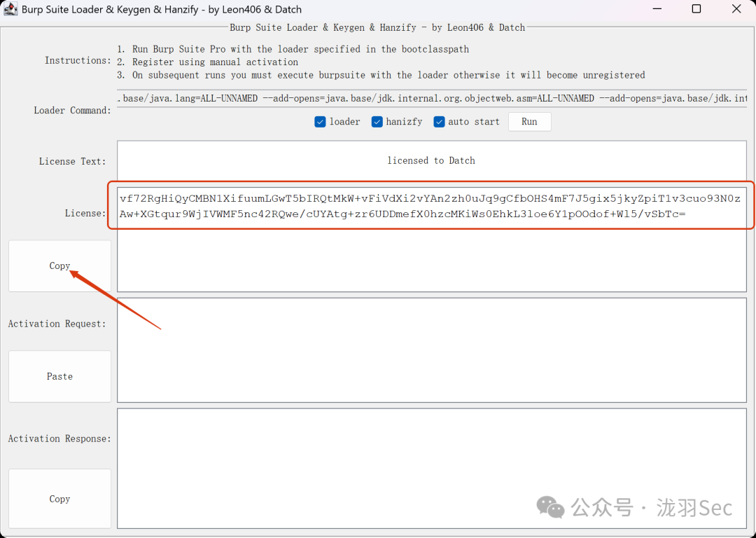This screenshot has height=538, width=756.
Task: Copy the license using the upper Copy button
Action: [x=59, y=266]
